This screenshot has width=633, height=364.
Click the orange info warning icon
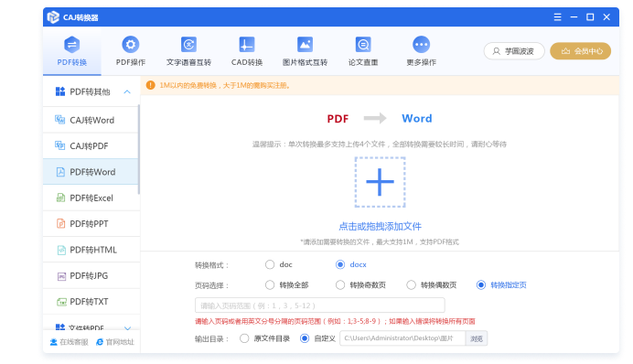[151, 85]
